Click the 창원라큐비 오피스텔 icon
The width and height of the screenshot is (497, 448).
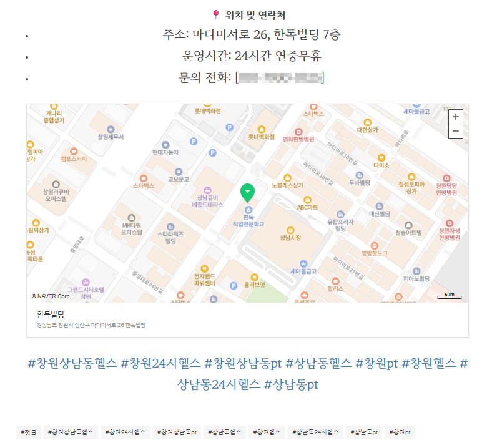[x=56, y=184]
